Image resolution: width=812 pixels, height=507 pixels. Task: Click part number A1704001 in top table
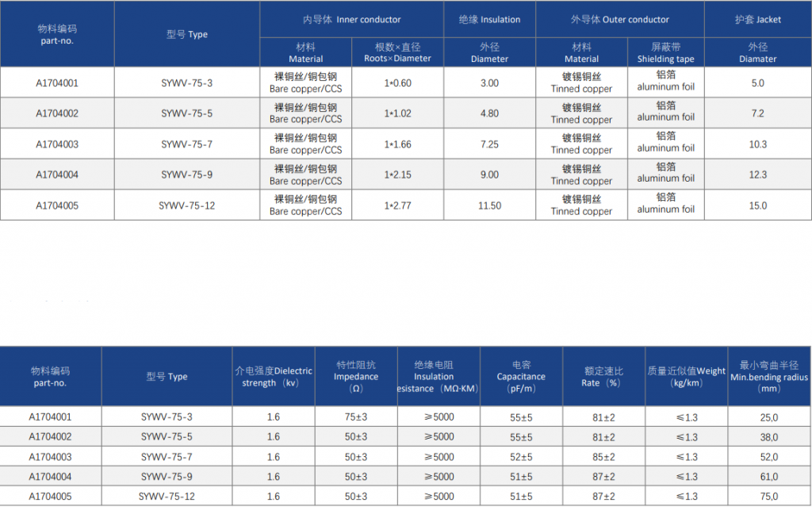[57, 83]
